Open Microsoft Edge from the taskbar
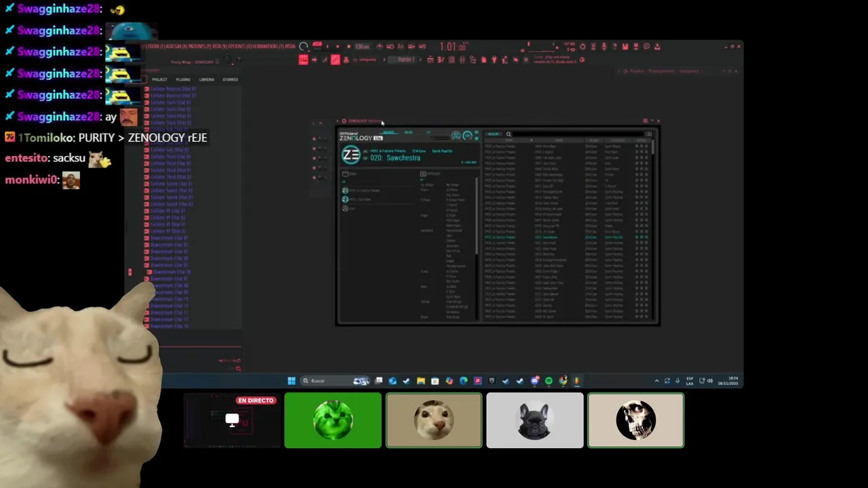Viewport: 868px width, 488px height. click(463, 381)
